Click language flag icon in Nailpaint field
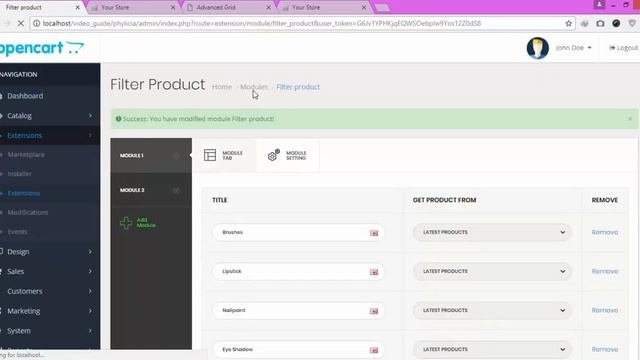Viewport: 640px width, 360px height. (374, 311)
